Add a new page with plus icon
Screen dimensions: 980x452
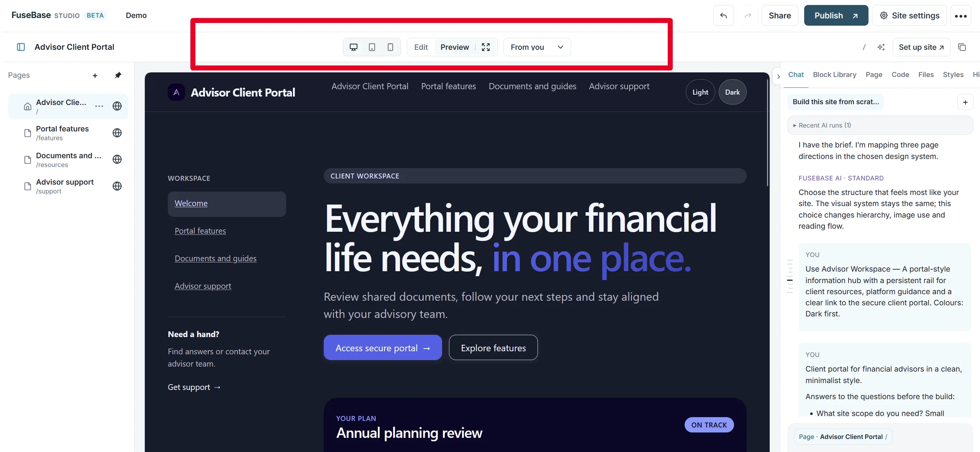coord(95,75)
